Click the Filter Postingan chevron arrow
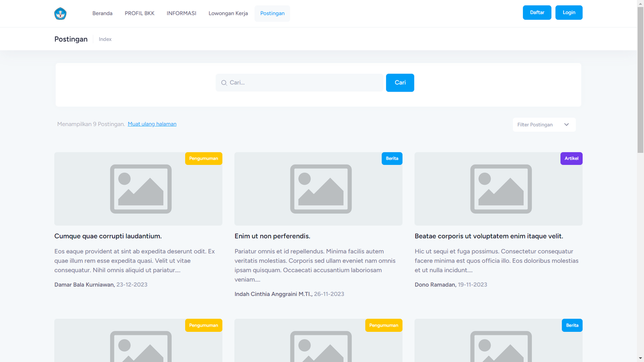644x362 pixels. coord(566,125)
